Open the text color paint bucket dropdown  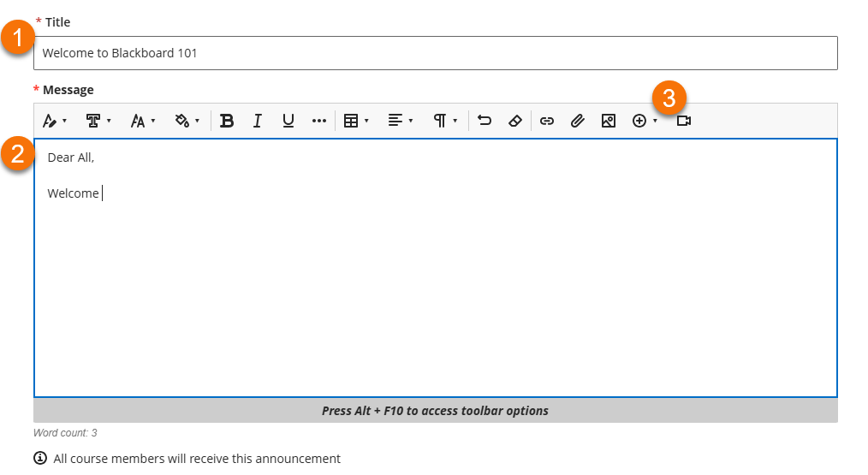(187, 121)
